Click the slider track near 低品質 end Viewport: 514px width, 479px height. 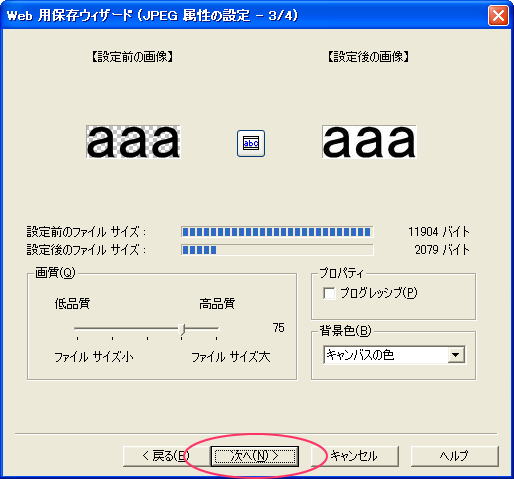pos(87,328)
